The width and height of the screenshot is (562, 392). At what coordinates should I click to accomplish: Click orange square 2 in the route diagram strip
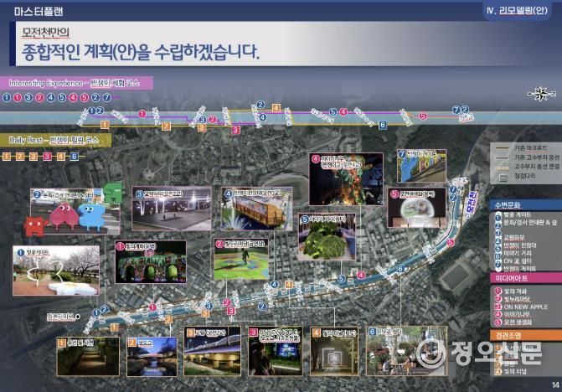pos(166,126)
